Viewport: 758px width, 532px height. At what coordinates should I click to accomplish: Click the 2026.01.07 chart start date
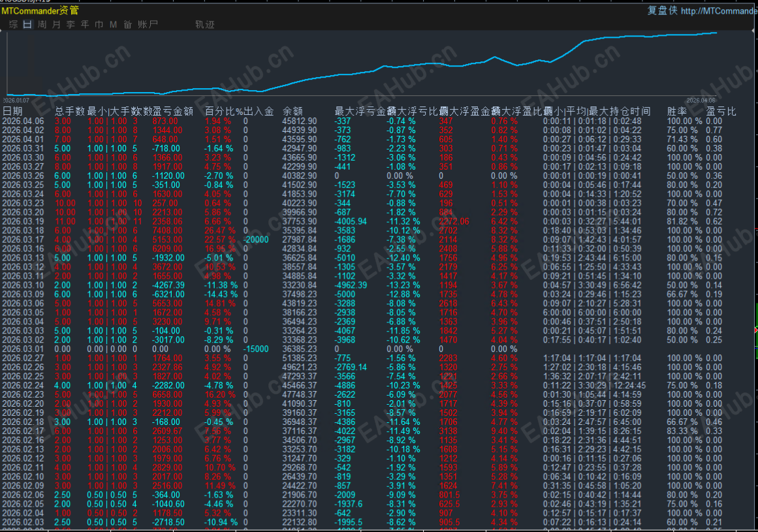pyautogui.click(x=16, y=101)
